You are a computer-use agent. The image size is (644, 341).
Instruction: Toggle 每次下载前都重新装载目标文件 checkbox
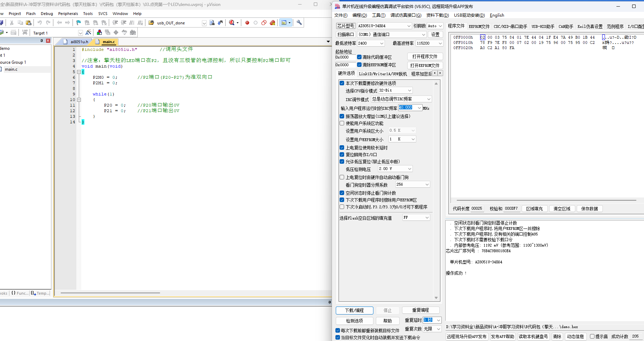(x=338, y=331)
